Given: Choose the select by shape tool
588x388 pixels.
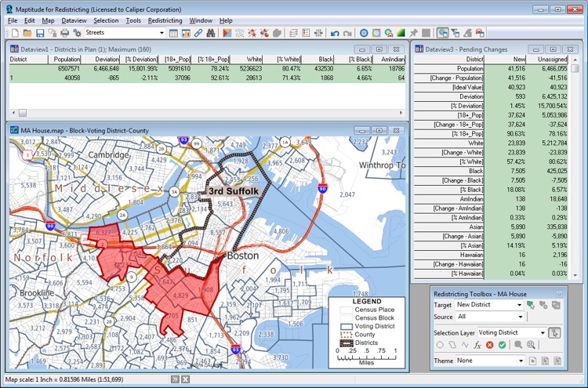Looking at the screenshot, I should coord(451,345).
